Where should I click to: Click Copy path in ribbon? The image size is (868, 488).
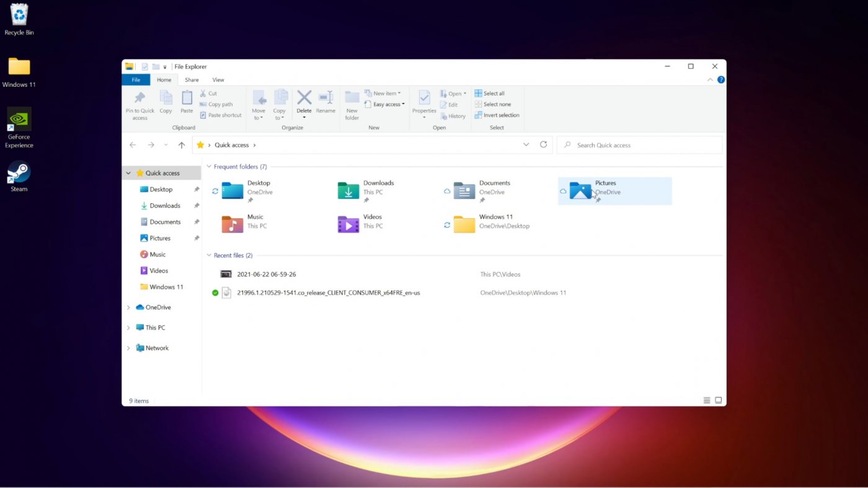(x=216, y=104)
